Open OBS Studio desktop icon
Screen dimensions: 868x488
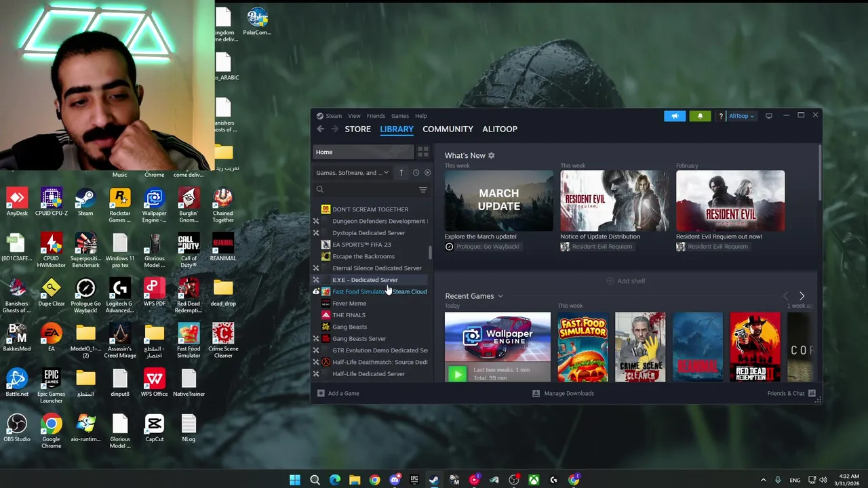tap(17, 428)
